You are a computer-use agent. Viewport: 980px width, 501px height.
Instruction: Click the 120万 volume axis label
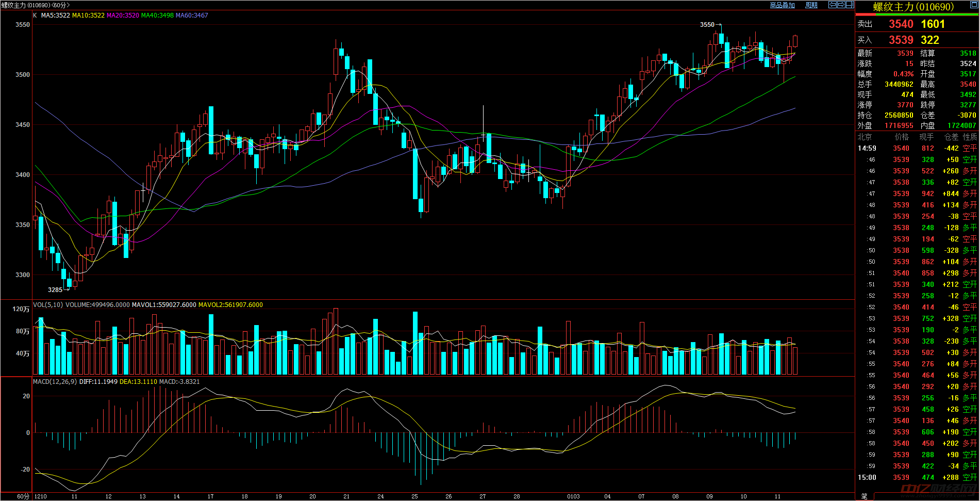21,309
